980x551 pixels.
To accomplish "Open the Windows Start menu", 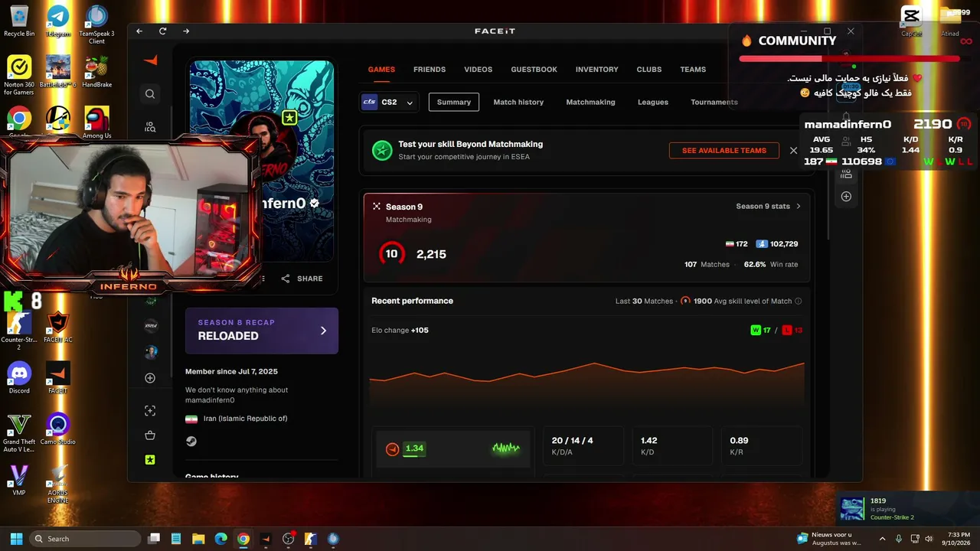I will pos(16,539).
